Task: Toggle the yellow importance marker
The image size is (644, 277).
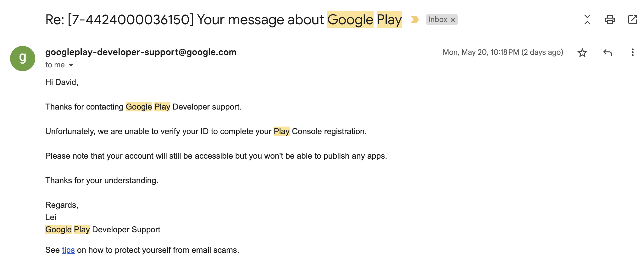Action: 415,20
